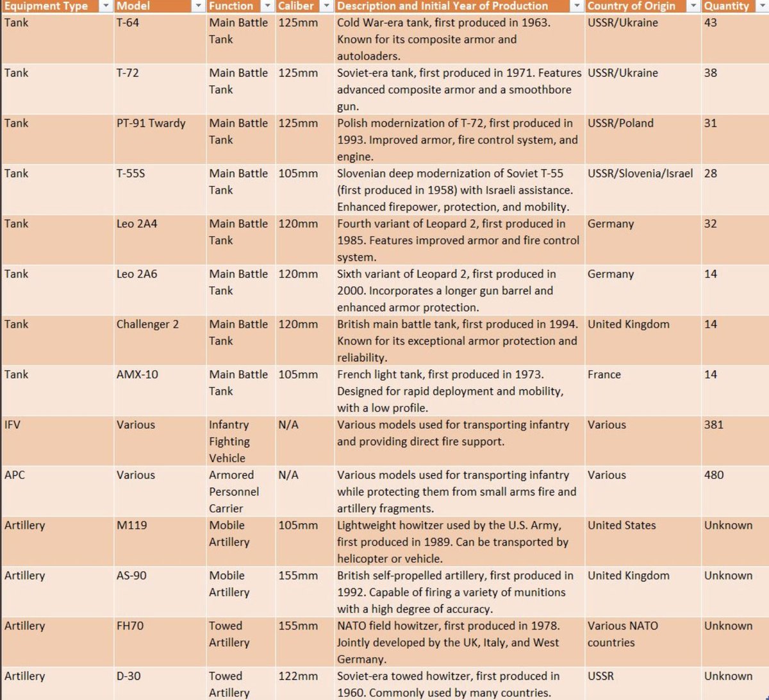Select the APC equipment type cell
Image resolution: width=769 pixels, height=700 pixels.
pyautogui.click(x=57, y=492)
